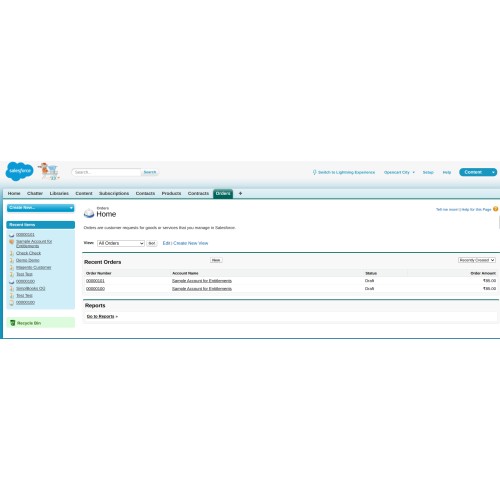The width and height of the screenshot is (500, 500).
Task: Open the Chatter tab
Action: (35, 193)
